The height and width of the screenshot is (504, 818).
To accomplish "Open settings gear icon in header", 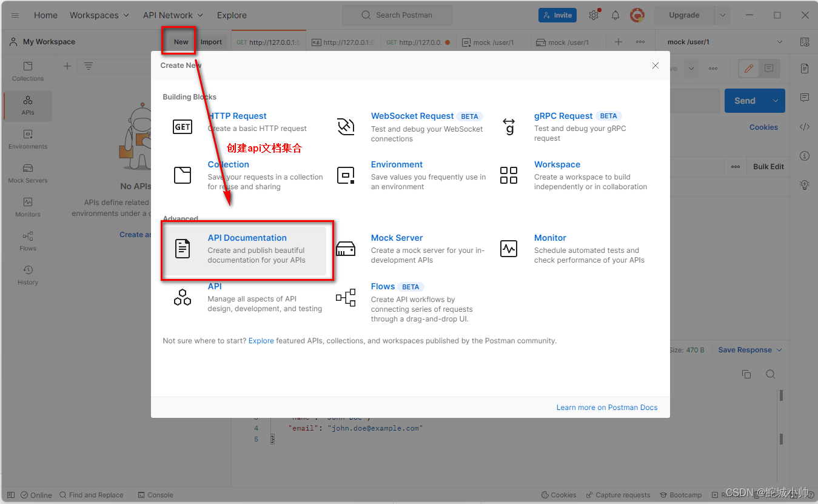I will 594,15.
